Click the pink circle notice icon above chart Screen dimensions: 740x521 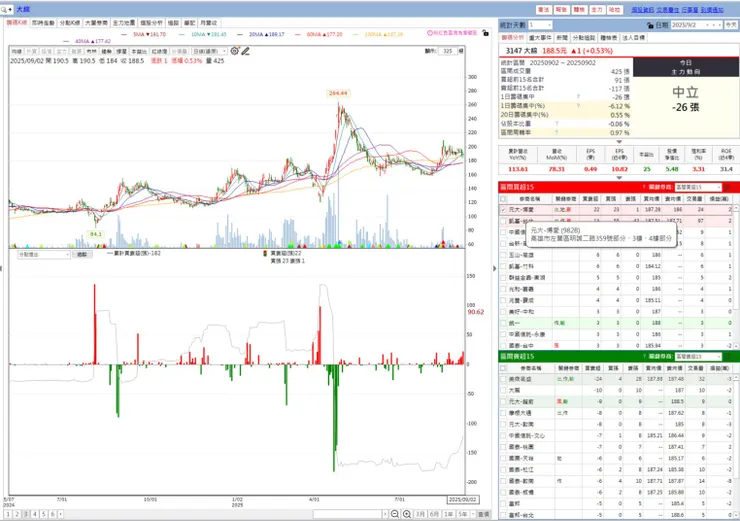point(430,33)
